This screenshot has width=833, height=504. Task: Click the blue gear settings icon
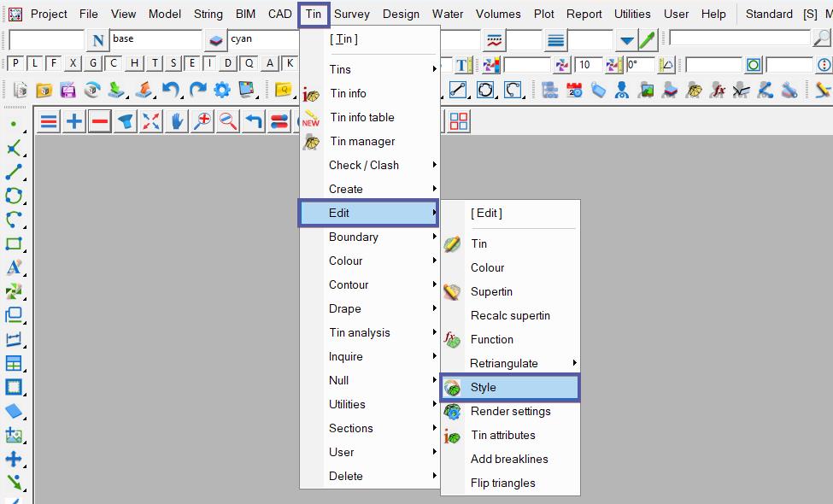tap(222, 90)
